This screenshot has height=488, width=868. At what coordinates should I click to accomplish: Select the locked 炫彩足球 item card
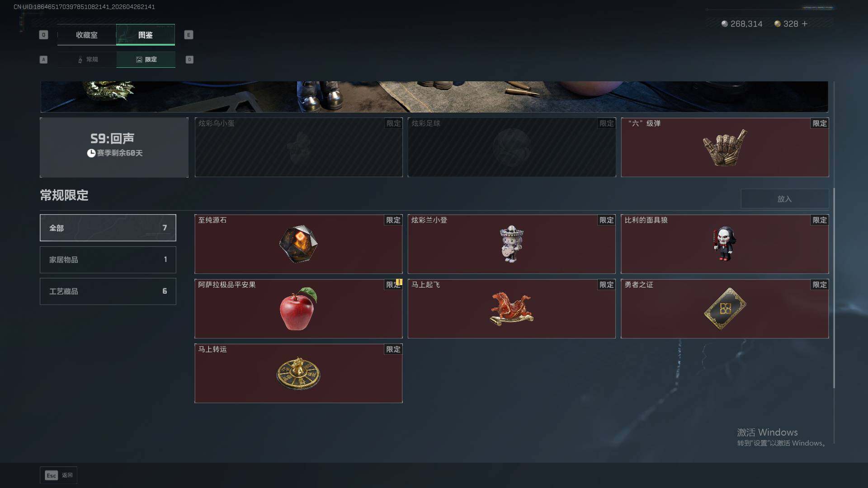coord(512,147)
